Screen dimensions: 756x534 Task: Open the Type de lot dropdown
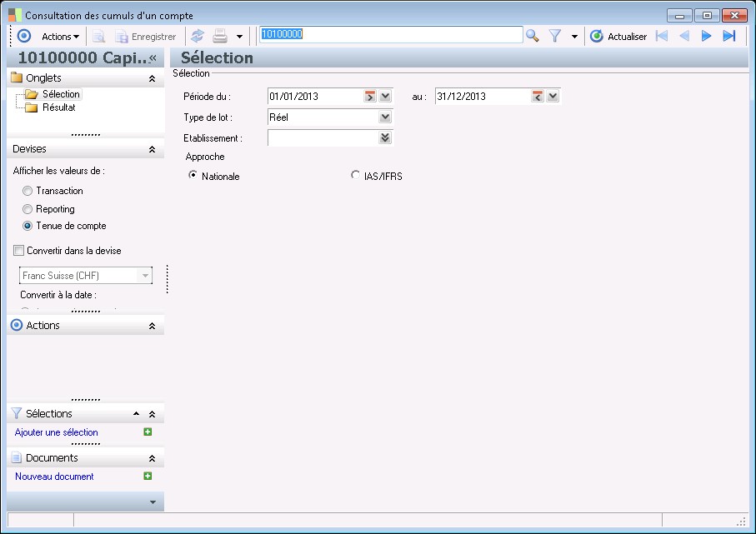click(385, 117)
